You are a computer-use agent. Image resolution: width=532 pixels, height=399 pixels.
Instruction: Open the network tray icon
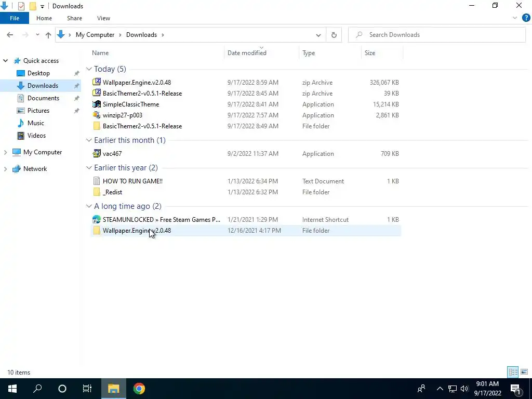click(453, 389)
